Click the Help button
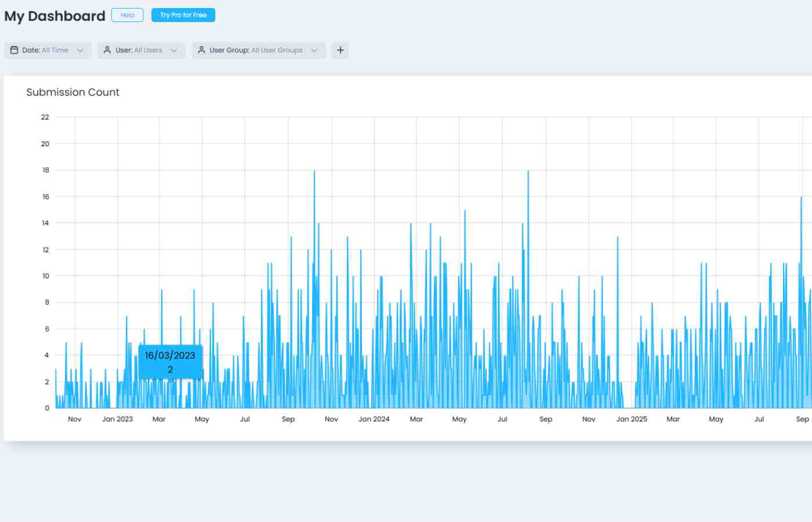 (x=127, y=15)
